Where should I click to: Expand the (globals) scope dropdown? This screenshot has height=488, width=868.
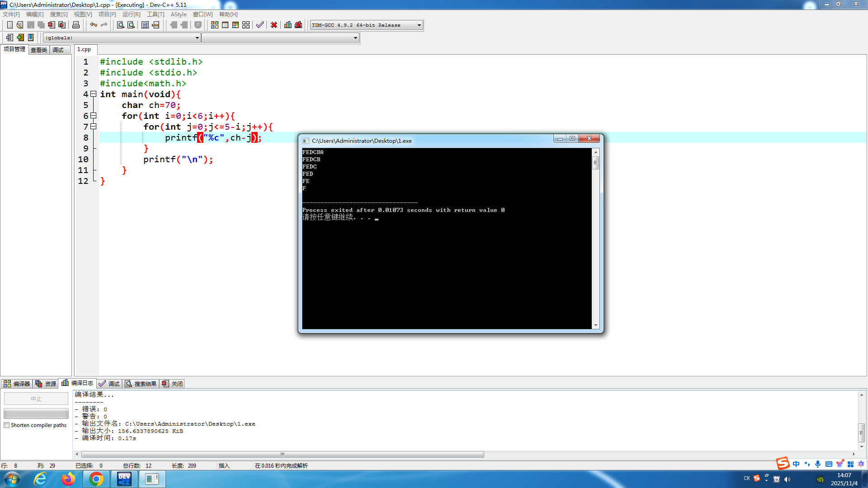point(197,38)
